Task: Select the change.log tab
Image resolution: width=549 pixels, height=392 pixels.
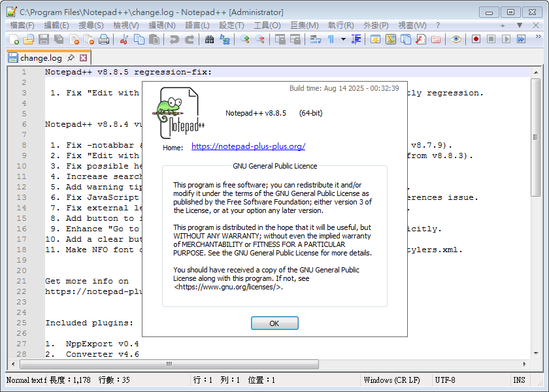Action: [x=41, y=58]
